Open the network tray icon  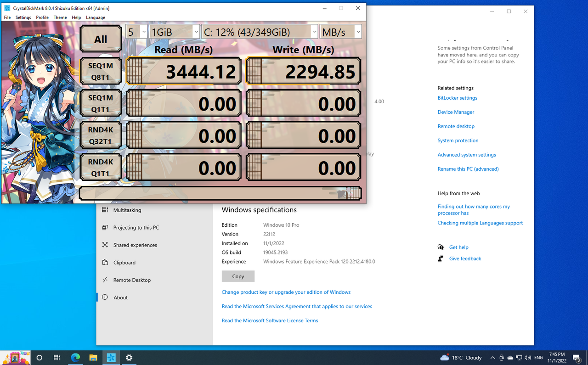coord(519,358)
